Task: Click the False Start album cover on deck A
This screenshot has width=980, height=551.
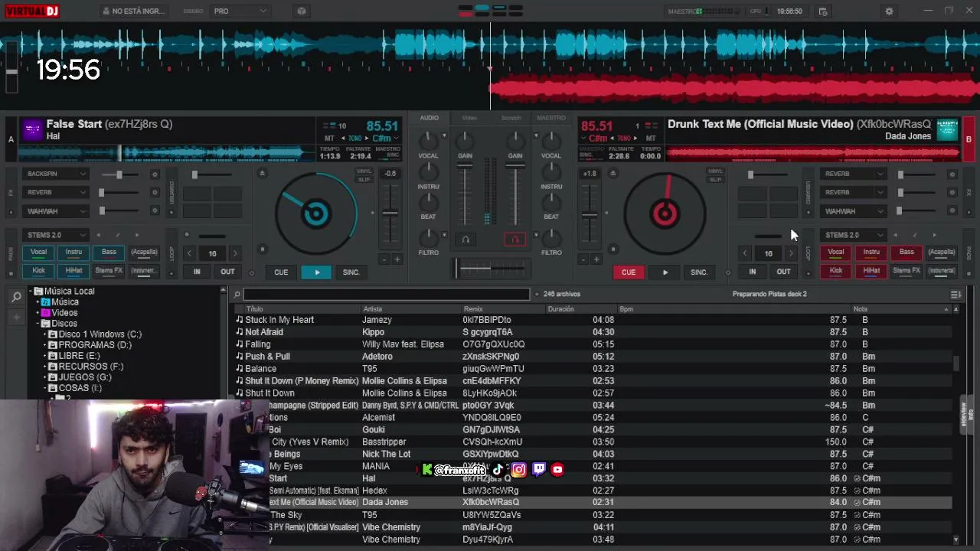Action: 32,129
